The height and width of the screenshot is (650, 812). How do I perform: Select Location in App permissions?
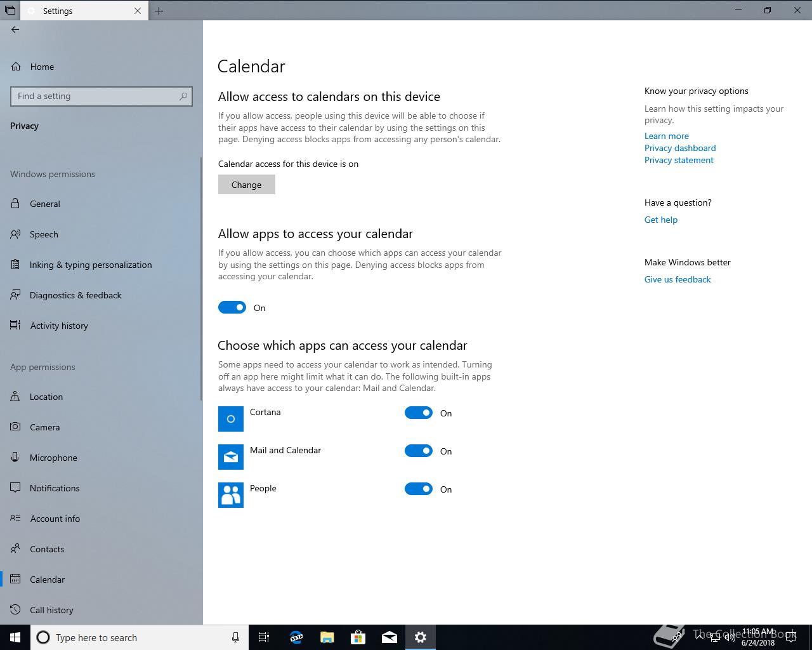(101, 397)
